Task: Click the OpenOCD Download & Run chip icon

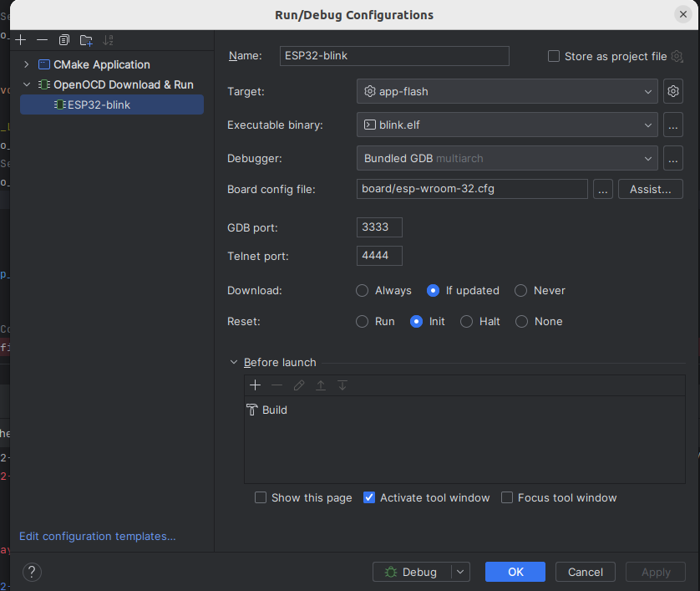Action: point(43,84)
